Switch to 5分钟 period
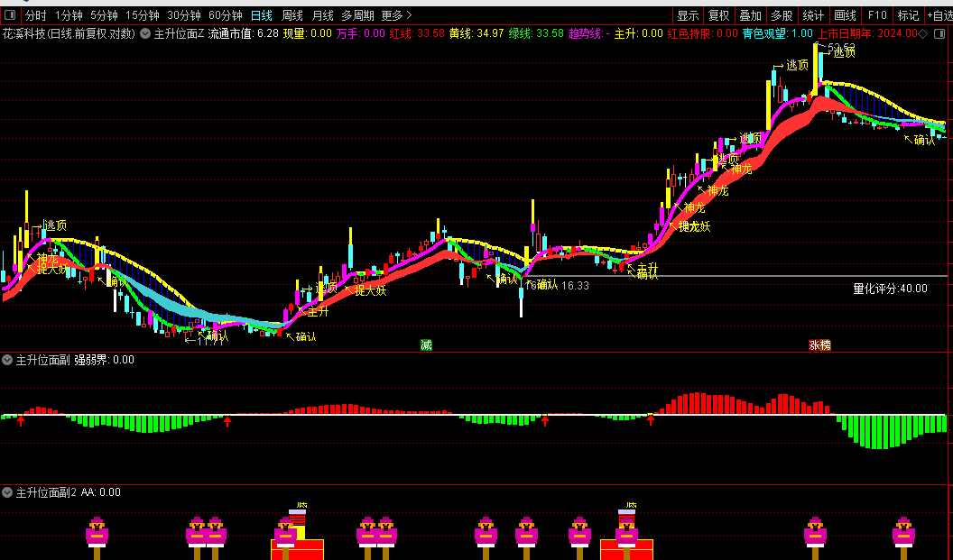 click(104, 15)
